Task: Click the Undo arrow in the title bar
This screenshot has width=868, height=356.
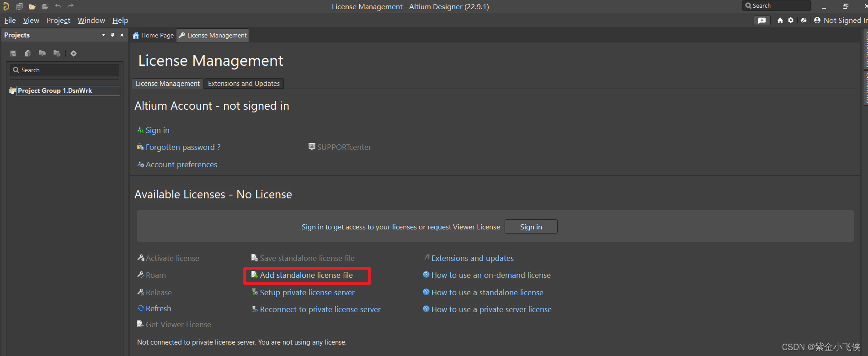Action: pyautogui.click(x=58, y=6)
